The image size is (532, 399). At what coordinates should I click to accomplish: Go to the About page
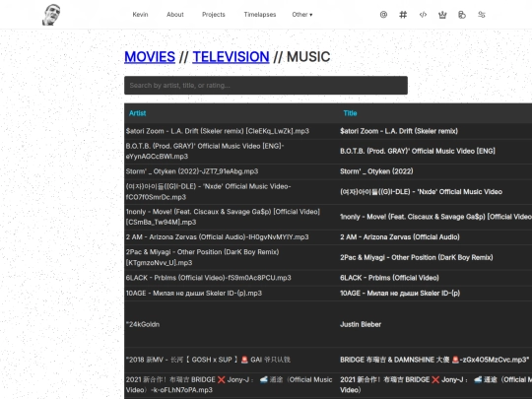point(175,15)
